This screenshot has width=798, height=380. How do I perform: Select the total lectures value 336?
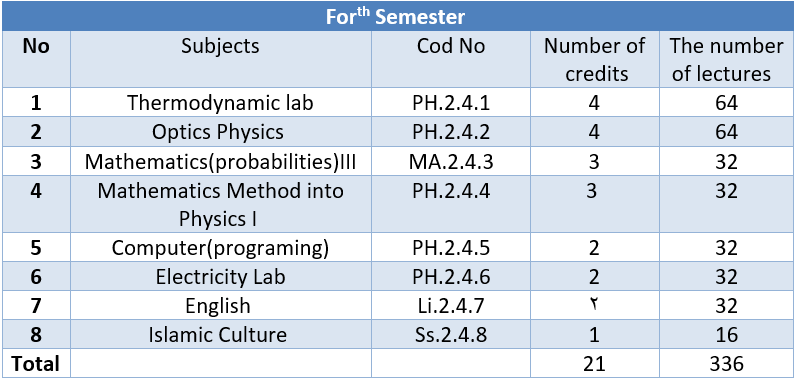(726, 363)
